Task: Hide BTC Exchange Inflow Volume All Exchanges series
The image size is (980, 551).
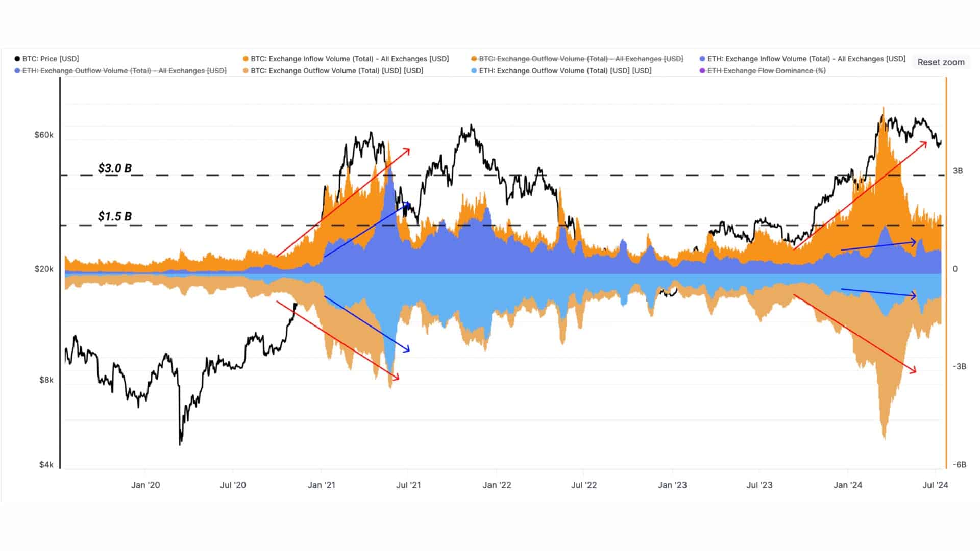Action: tap(346, 59)
